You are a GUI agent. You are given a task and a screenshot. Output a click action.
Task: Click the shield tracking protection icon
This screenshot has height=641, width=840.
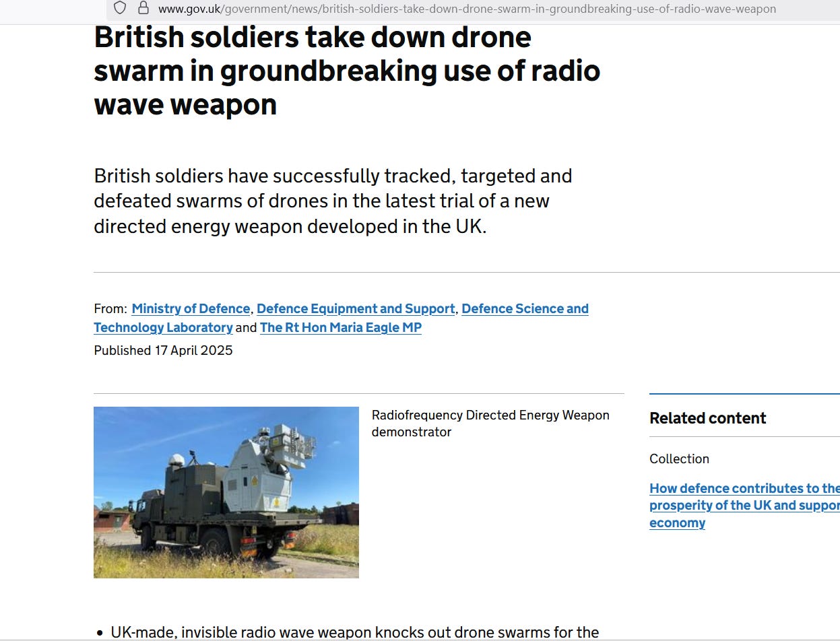coord(120,8)
